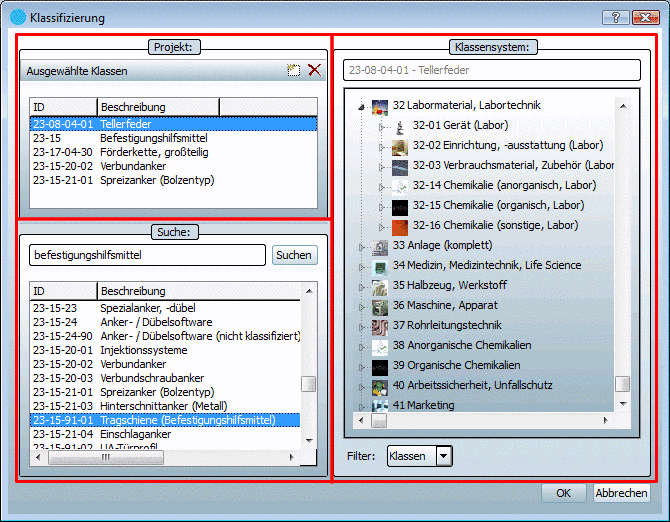Select row 23-15 Befestigungshilfsmittel
Viewport: 670px width, 522px height.
click(x=173, y=138)
